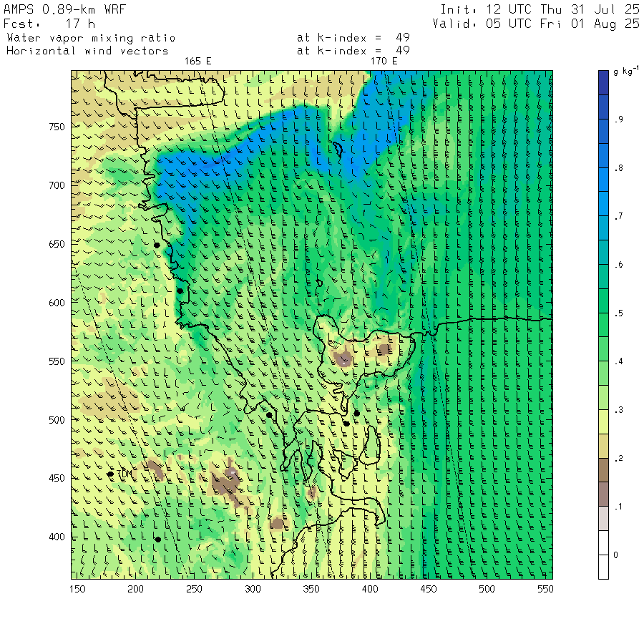The image size is (644, 644).
Task: Click the horizontal-axis tick label 150
Action: point(77,589)
